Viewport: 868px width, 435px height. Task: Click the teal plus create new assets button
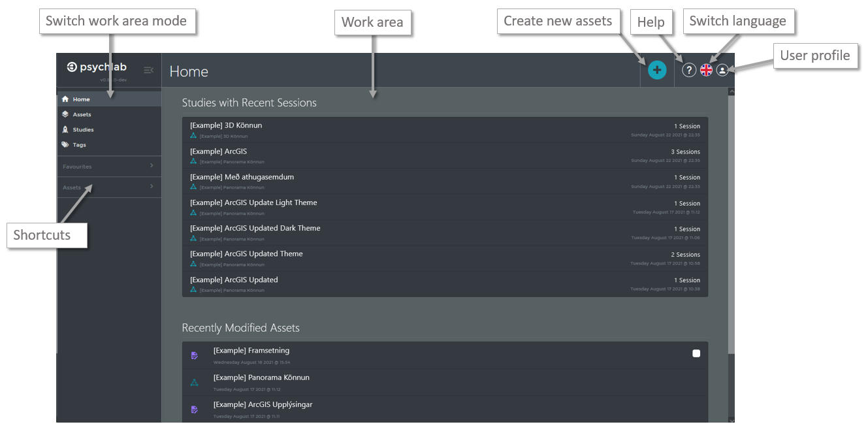pyautogui.click(x=657, y=70)
